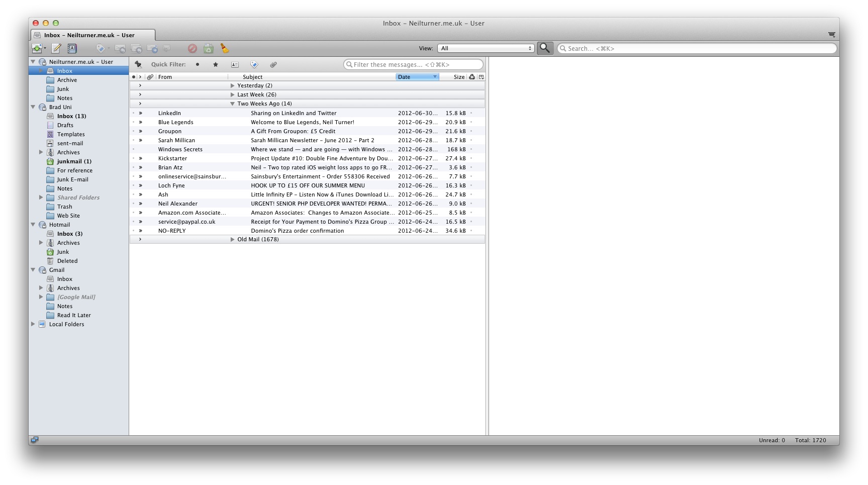The width and height of the screenshot is (868, 485).
Task: Open the Address Book
Action: click(72, 48)
